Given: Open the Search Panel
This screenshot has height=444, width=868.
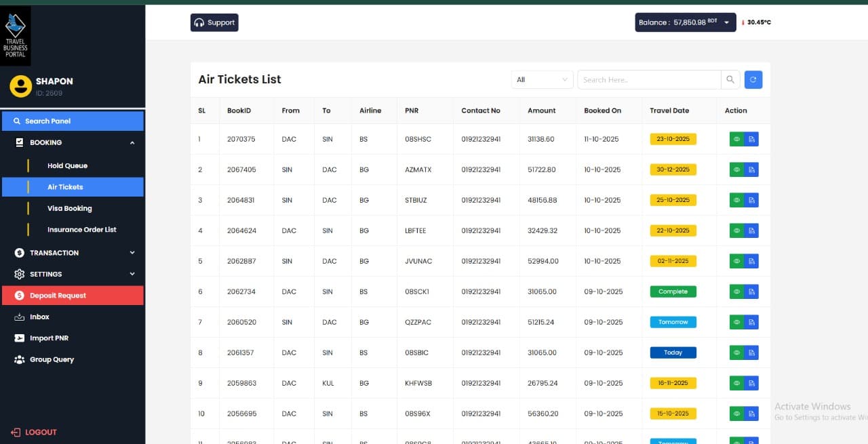Looking at the screenshot, I should tap(47, 120).
